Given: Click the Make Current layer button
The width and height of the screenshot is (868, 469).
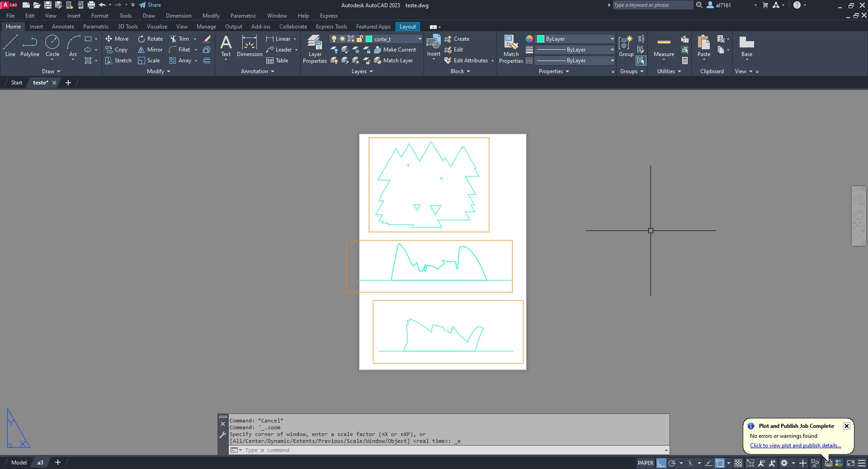Looking at the screenshot, I should (395, 50).
